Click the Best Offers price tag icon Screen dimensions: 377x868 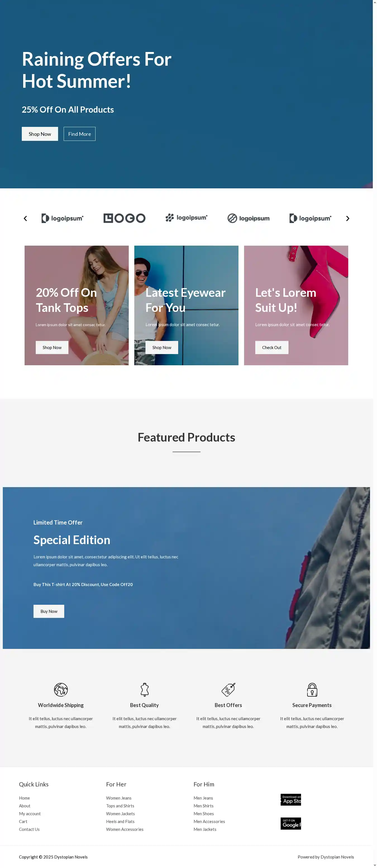(x=228, y=689)
